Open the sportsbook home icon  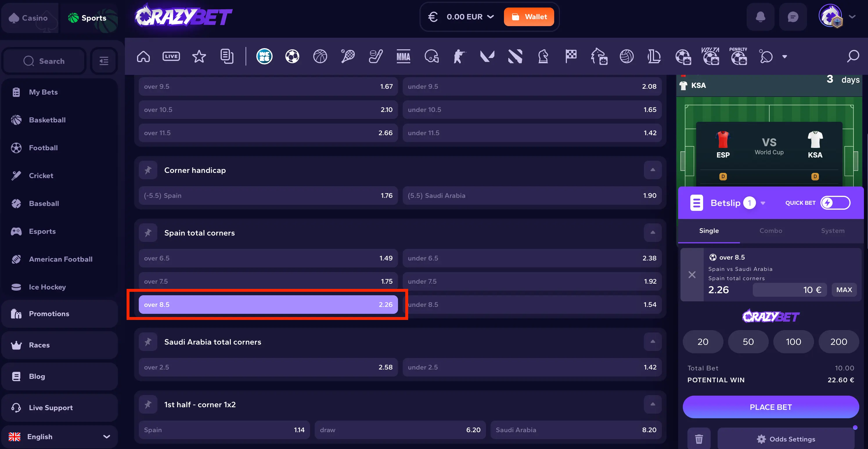[x=143, y=56]
